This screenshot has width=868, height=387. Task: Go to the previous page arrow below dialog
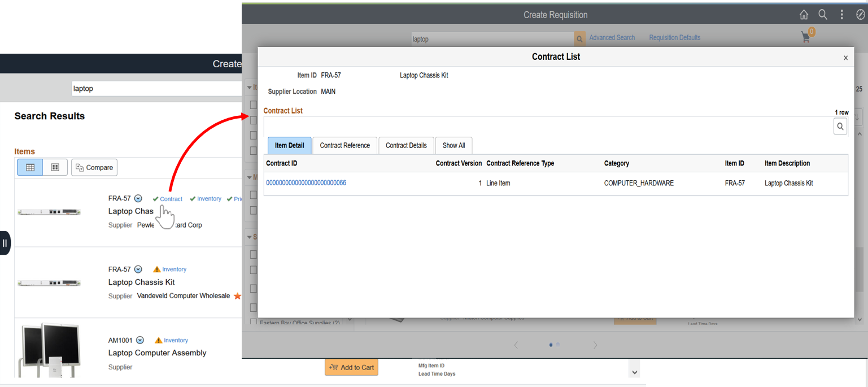(x=516, y=345)
